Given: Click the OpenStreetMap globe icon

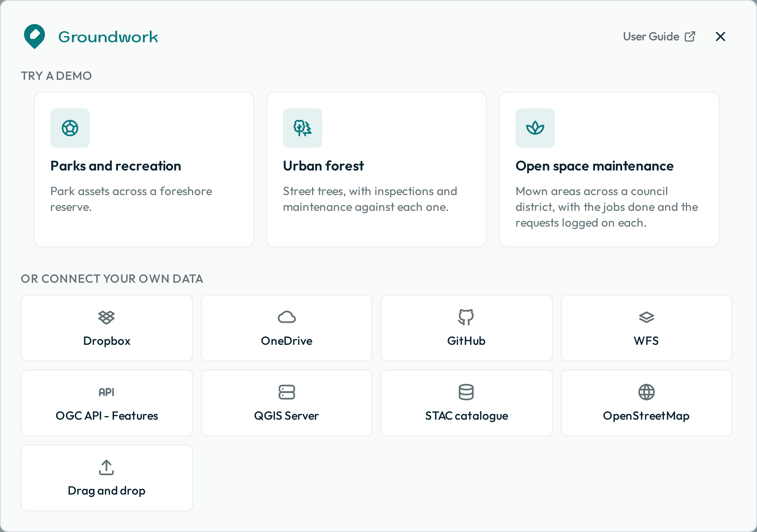Looking at the screenshot, I should 646,392.
